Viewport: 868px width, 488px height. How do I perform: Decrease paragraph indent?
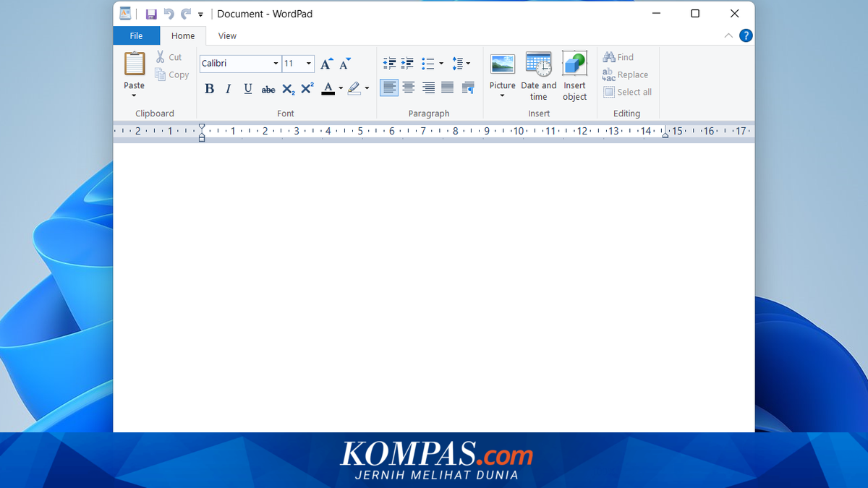pos(389,64)
